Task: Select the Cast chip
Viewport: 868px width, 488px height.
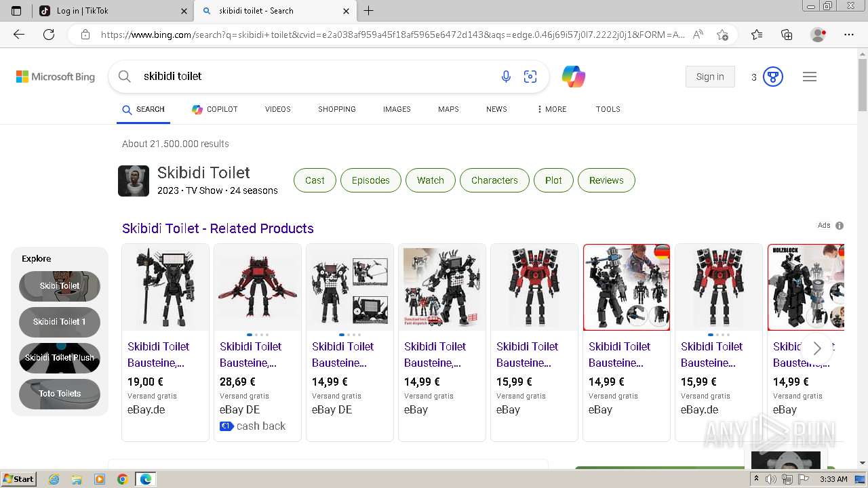Action: pos(315,180)
